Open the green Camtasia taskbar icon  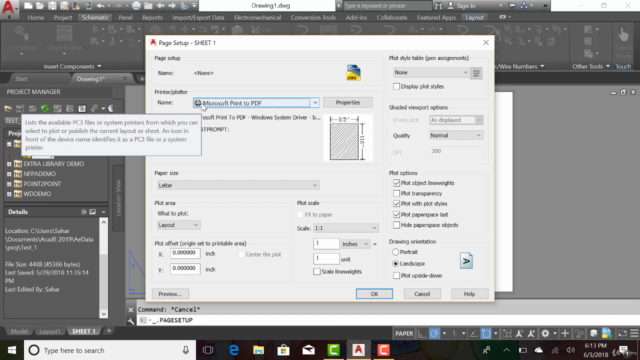pos(333,350)
